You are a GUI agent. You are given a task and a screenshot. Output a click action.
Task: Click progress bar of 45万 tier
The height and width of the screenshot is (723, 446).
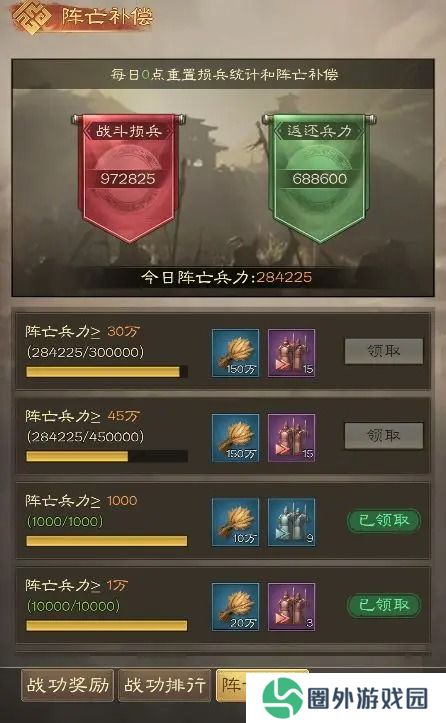click(107, 456)
